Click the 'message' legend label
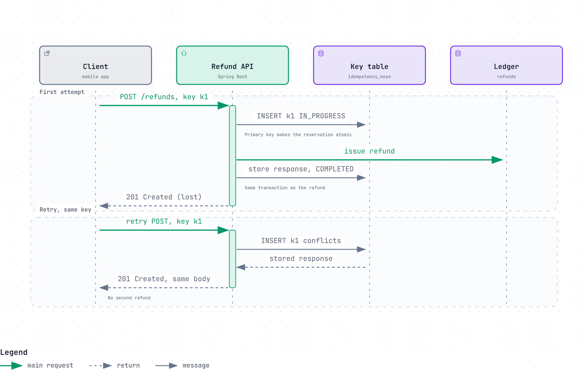Screen dimensions: 588x370 196,366
